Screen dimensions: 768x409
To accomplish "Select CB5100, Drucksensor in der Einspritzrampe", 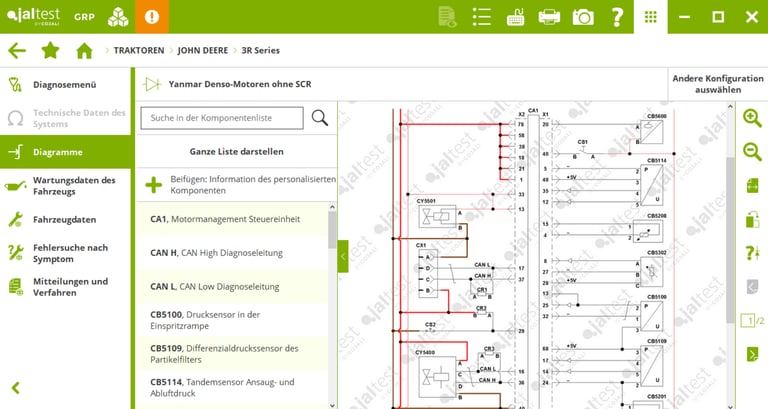I will 232,320.
